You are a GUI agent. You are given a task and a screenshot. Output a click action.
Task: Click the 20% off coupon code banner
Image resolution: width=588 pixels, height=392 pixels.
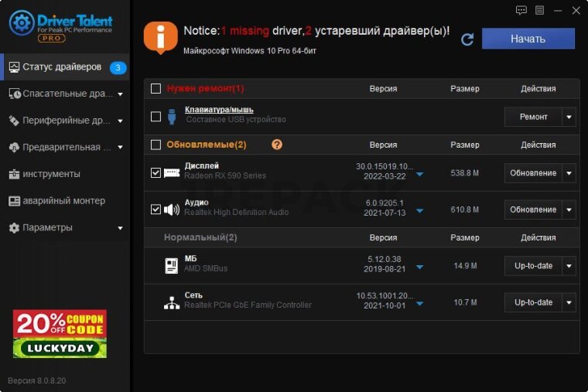click(x=60, y=334)
